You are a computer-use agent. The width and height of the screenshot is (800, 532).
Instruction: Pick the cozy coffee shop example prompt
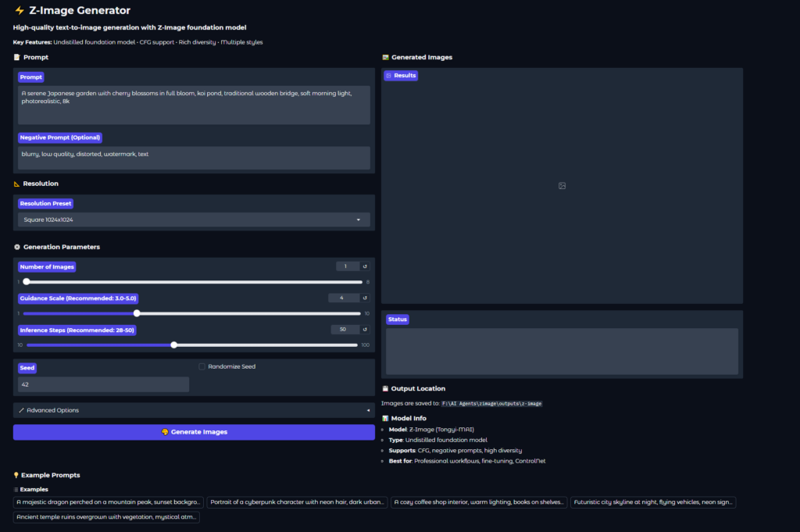pos(478,502)
